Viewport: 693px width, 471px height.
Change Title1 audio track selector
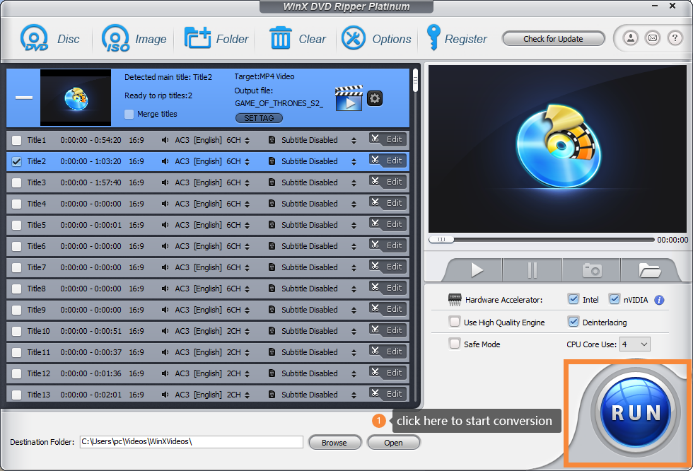coord(247,141)
